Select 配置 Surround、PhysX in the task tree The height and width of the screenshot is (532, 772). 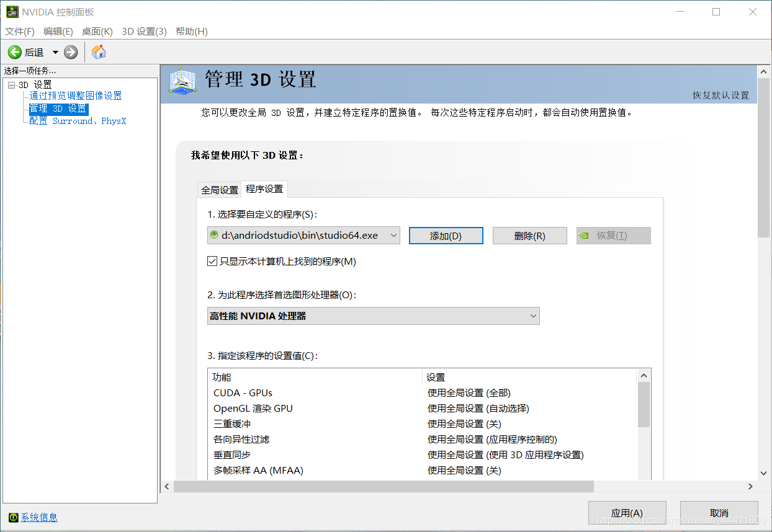click(x=78, y=121)
